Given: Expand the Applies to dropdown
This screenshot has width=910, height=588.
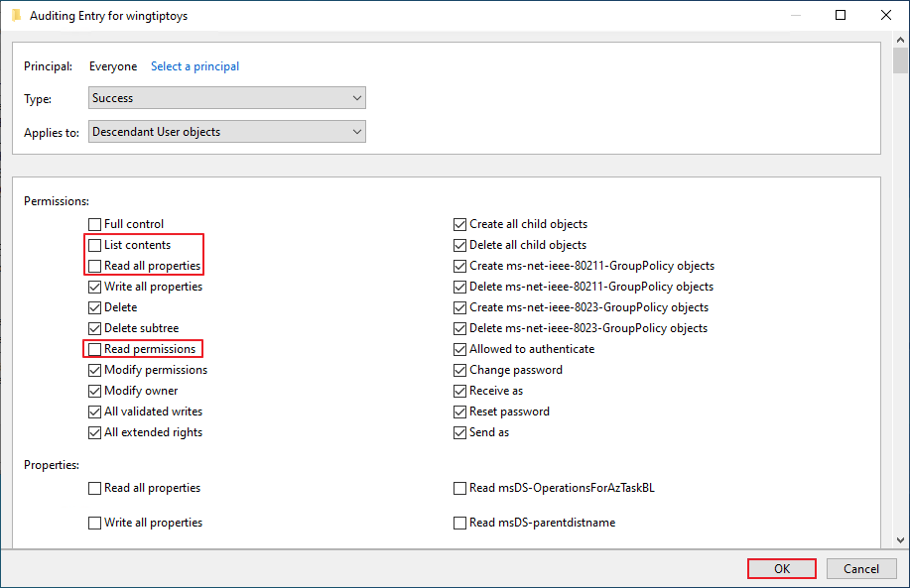Looking at the screenshot, I should (x=227, y=132).
